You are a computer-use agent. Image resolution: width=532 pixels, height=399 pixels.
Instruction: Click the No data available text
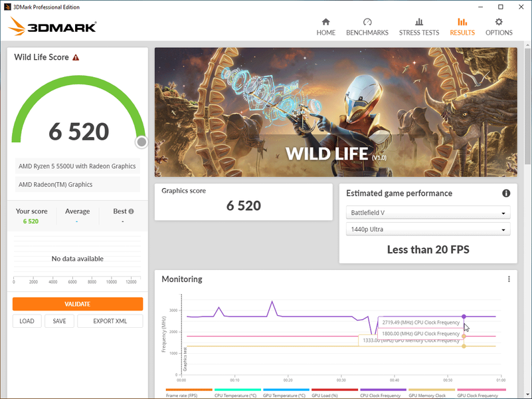[77, 259]
